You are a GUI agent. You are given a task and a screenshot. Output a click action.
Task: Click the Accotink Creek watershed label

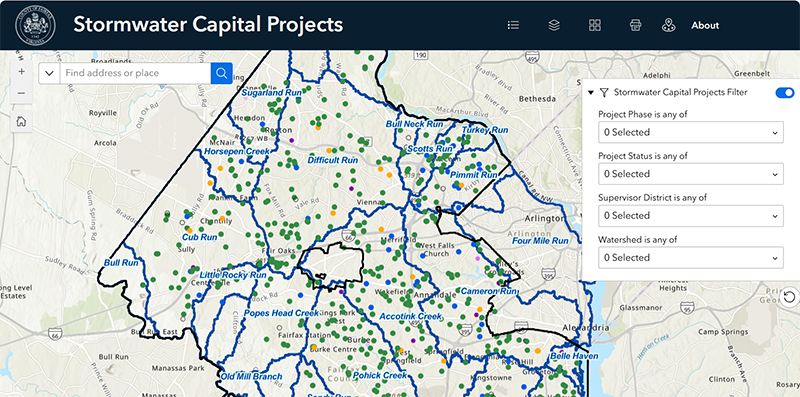410,316
